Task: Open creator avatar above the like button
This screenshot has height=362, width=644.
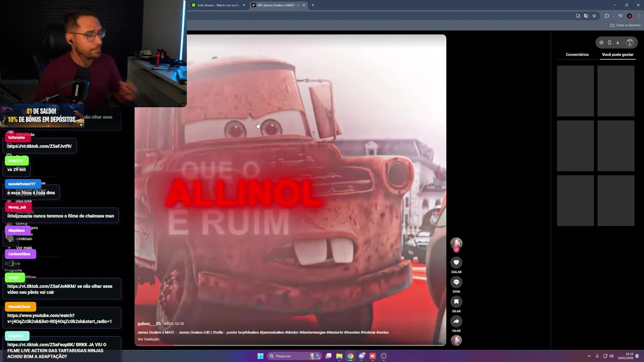Action: coord(456,243)
